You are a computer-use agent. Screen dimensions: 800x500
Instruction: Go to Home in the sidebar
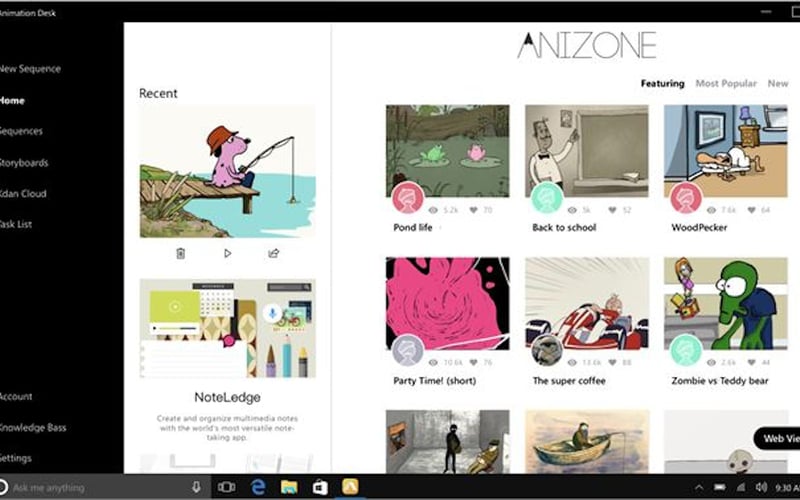[x=12, y=101]
